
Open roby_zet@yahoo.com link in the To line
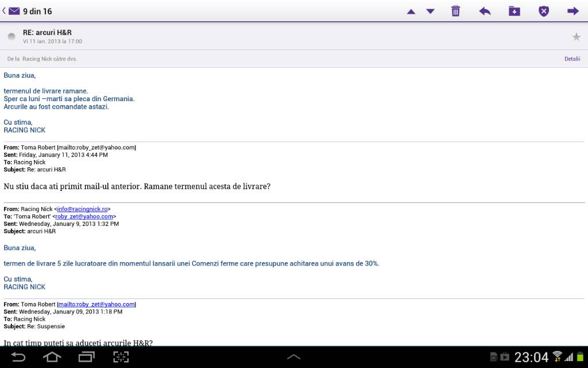[84, 217]
